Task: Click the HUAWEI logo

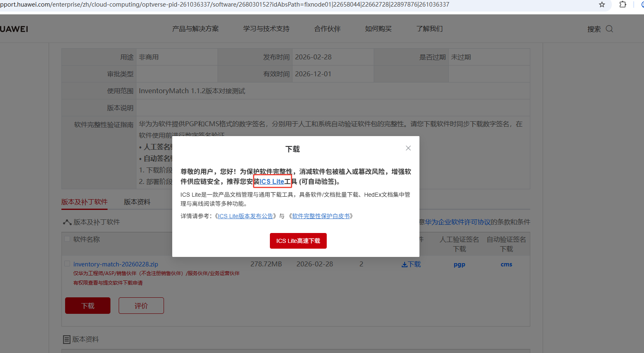Action: pos(14,29)
